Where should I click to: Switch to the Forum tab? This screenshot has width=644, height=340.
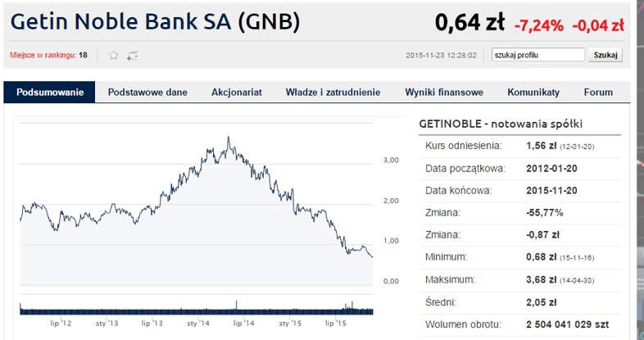pyautogui.click(x=598, y=92)
